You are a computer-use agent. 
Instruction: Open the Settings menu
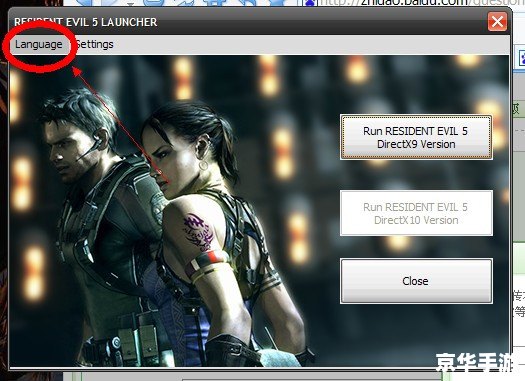[94, 44]
